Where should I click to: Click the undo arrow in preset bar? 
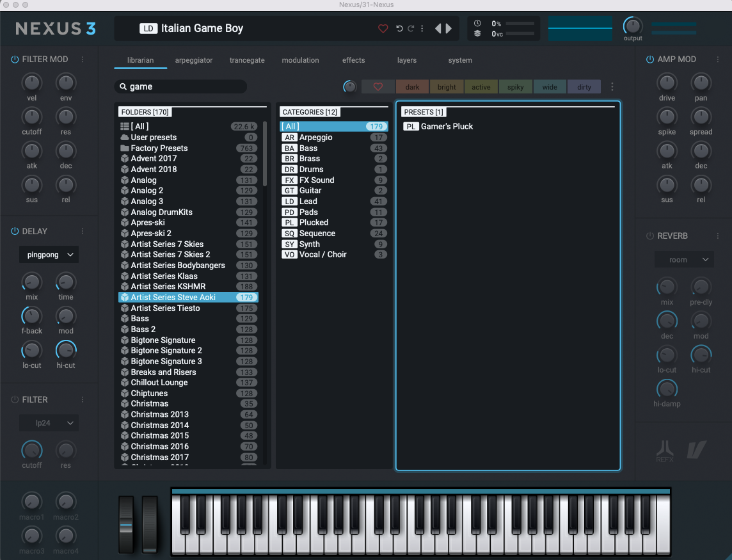click(400, 29)
